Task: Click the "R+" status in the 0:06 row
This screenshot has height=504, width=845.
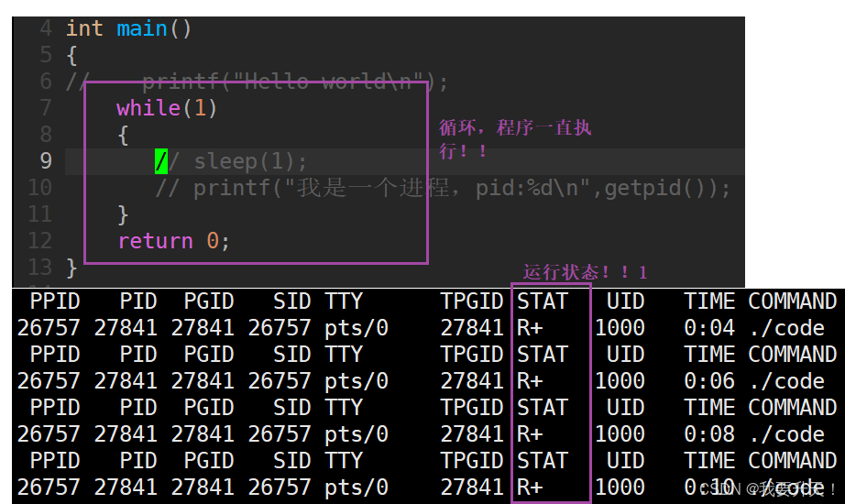Action: pyautogui.click(x=531, y=381)
